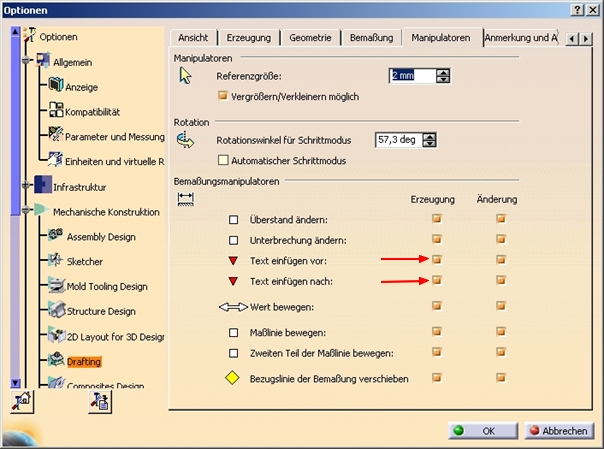Click the Referenzgröße value field

click(x=413, y=75)
